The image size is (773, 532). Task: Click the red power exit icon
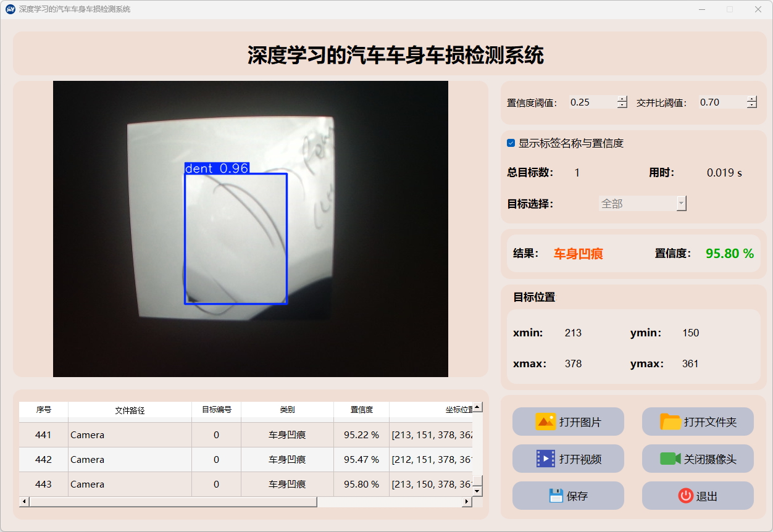(x=685, y=496)
